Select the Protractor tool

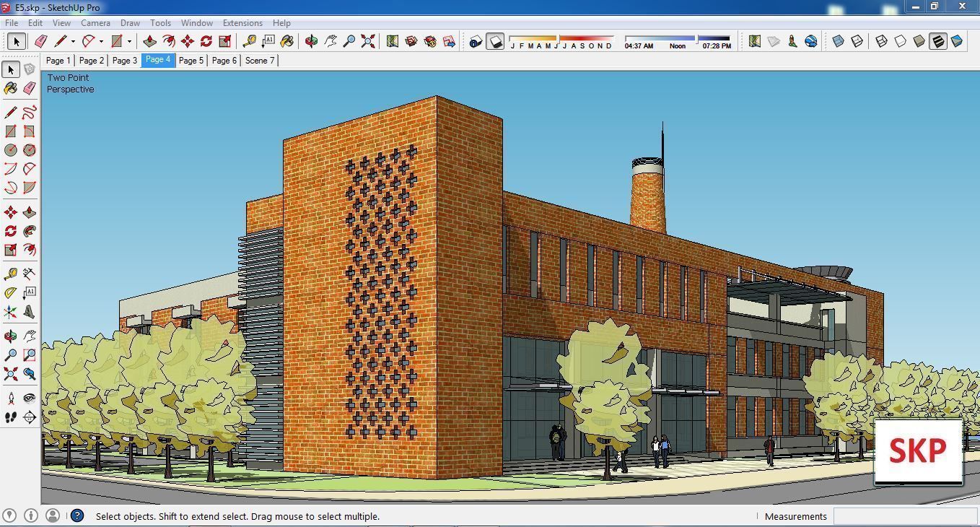tap(11, 293)
